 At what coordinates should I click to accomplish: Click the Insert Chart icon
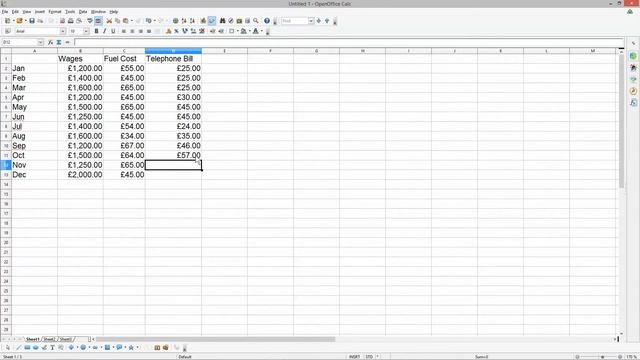(203, 21)
